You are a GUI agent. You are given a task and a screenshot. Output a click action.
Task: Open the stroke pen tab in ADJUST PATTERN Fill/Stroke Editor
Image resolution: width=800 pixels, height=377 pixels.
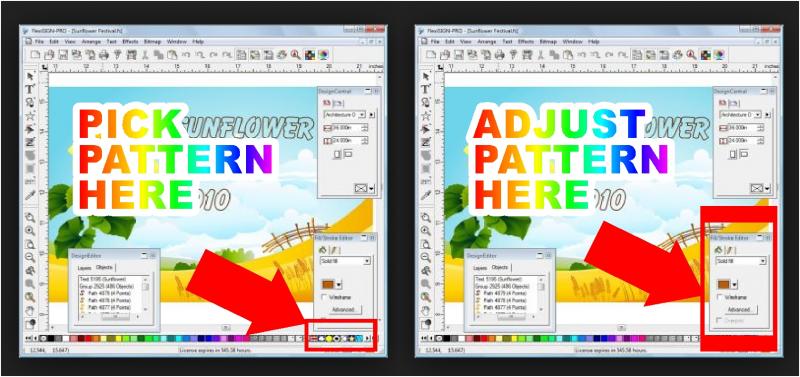coord(731,250)
